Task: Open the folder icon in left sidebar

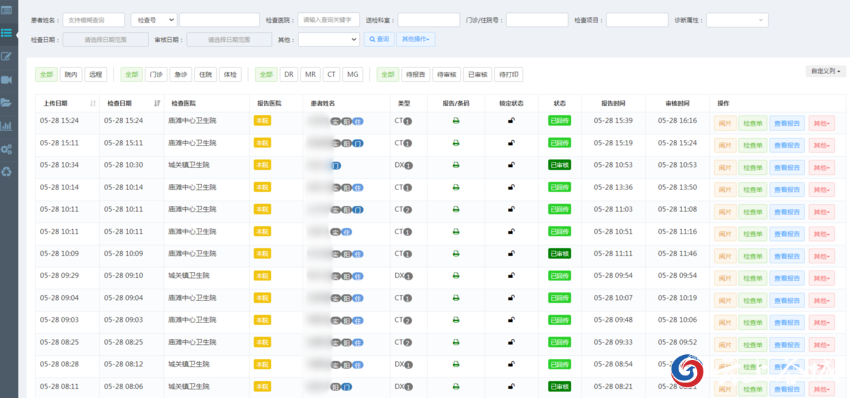Action: click(x=7, y=102)
